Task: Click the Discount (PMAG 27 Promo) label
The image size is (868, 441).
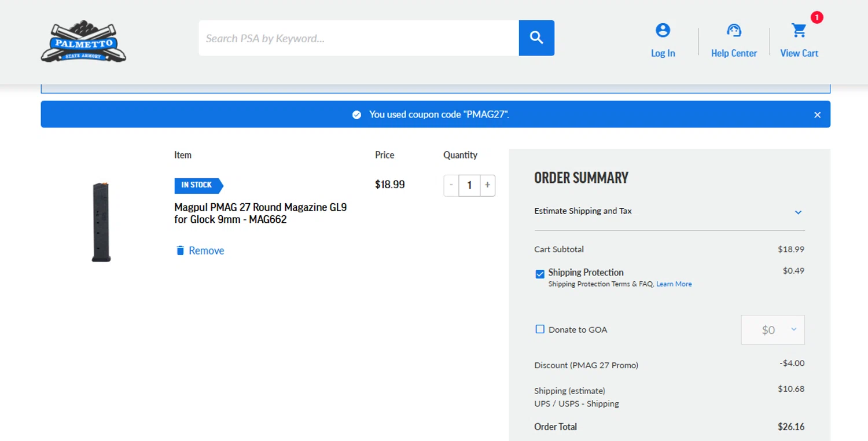Action: coord(586,365)
